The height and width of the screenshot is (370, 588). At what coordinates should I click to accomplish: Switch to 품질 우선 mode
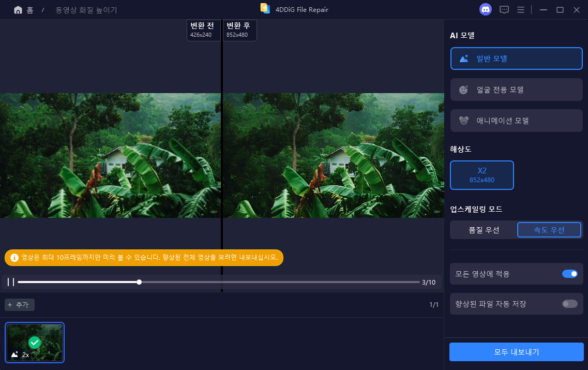[x=484, y=230]
